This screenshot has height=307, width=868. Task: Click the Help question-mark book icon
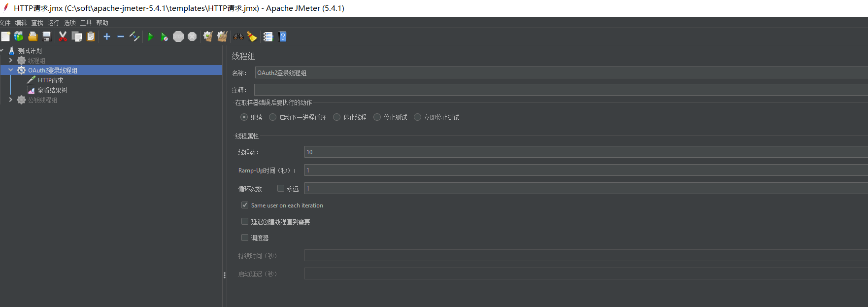click(282, 36)
